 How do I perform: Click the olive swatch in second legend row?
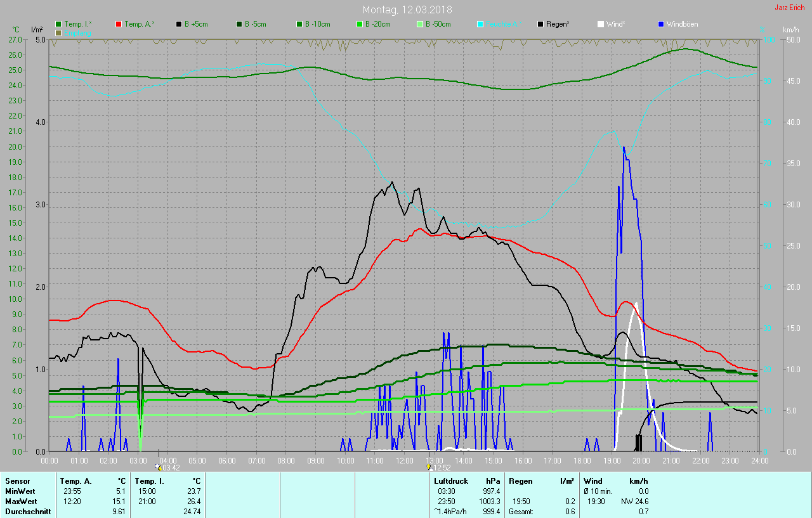58,32
